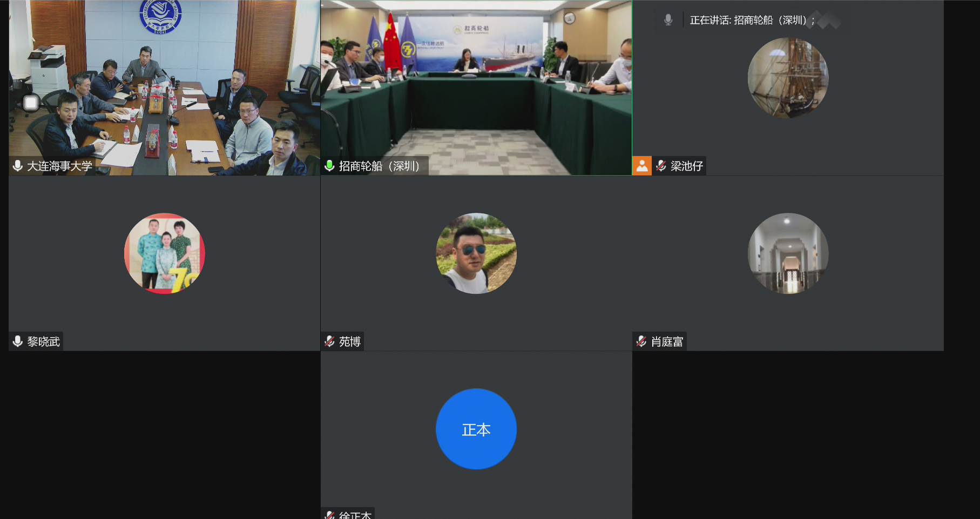Select the 黎晓武 group photo avatar
This screenshot has width=980, height=519.
pos(165,253)
